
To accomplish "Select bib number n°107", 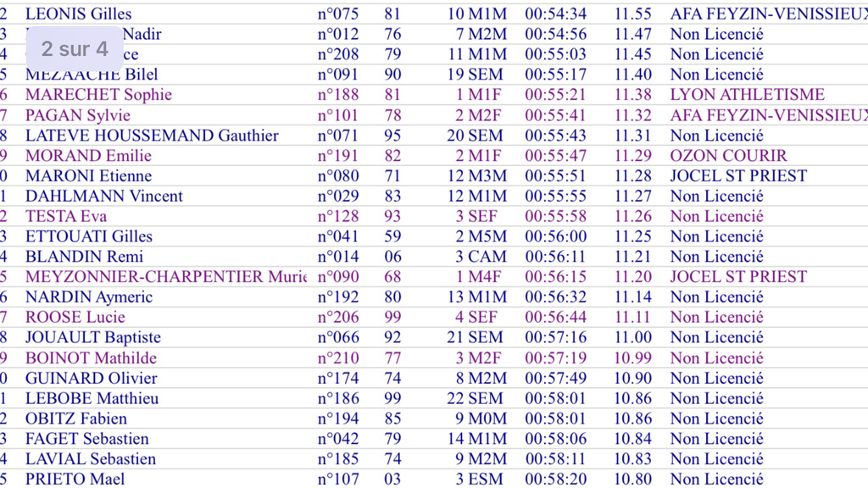I will [x=337, y=479].
